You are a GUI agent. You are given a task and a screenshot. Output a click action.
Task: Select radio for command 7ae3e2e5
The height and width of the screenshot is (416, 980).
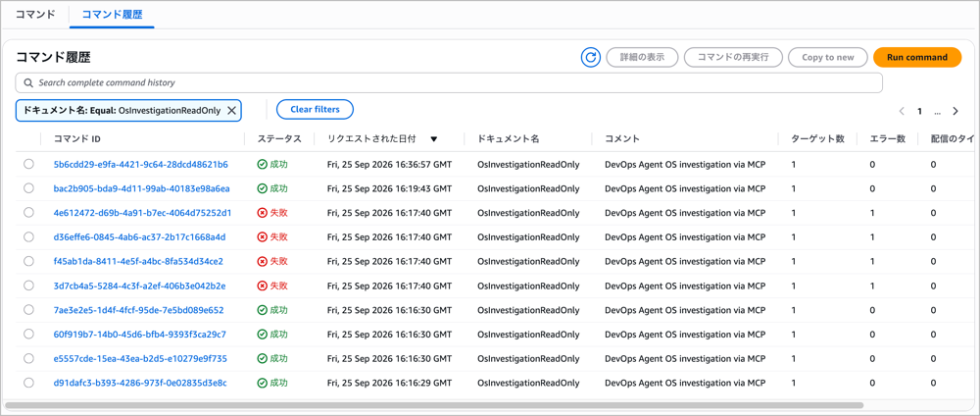point(28,310)
